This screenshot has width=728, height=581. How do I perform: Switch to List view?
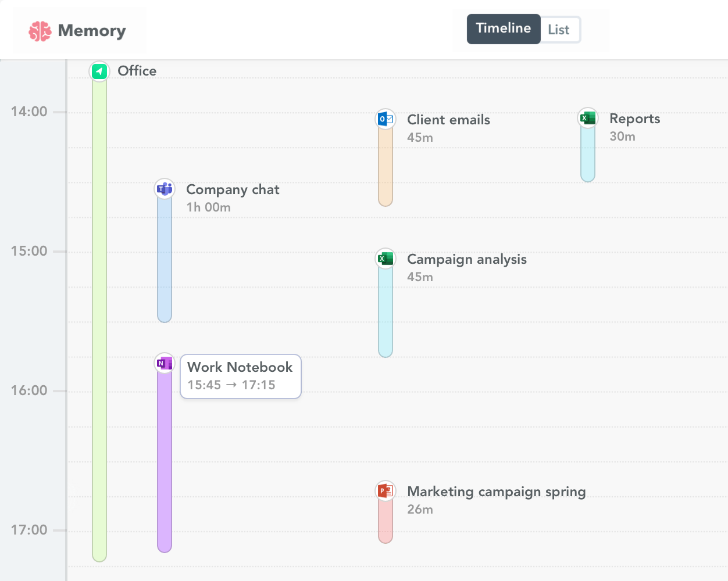point(559,29)
